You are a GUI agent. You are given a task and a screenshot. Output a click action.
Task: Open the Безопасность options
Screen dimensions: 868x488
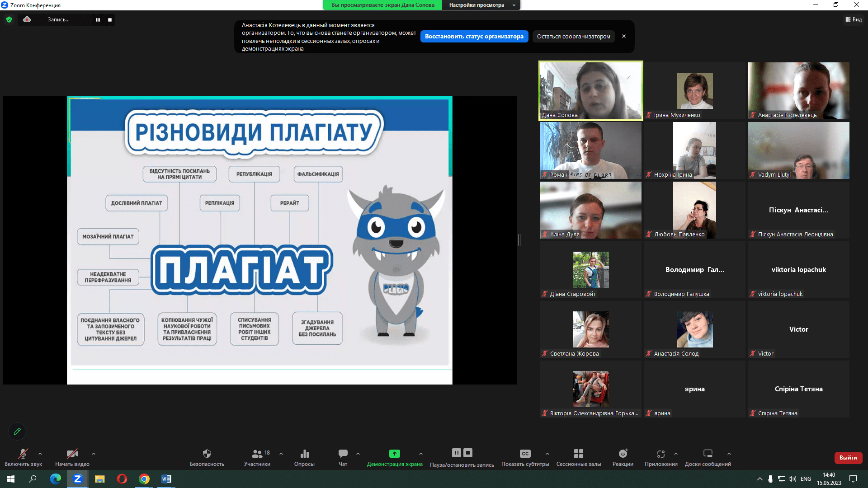click(207, 457)
